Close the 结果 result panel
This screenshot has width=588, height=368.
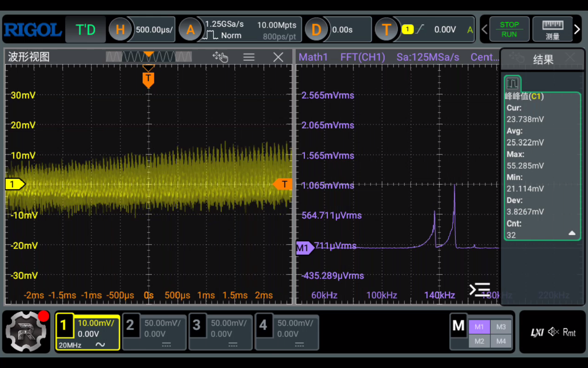click(570, 58)
